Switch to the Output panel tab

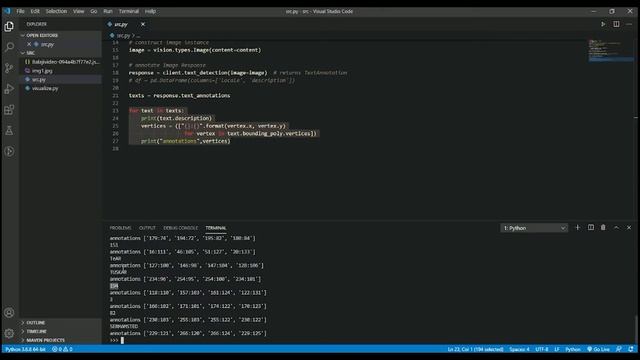coord(147,228)
